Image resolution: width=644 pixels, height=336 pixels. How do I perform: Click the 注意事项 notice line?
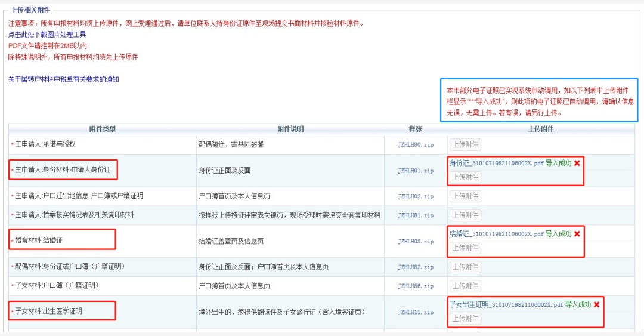pos(186,23)
